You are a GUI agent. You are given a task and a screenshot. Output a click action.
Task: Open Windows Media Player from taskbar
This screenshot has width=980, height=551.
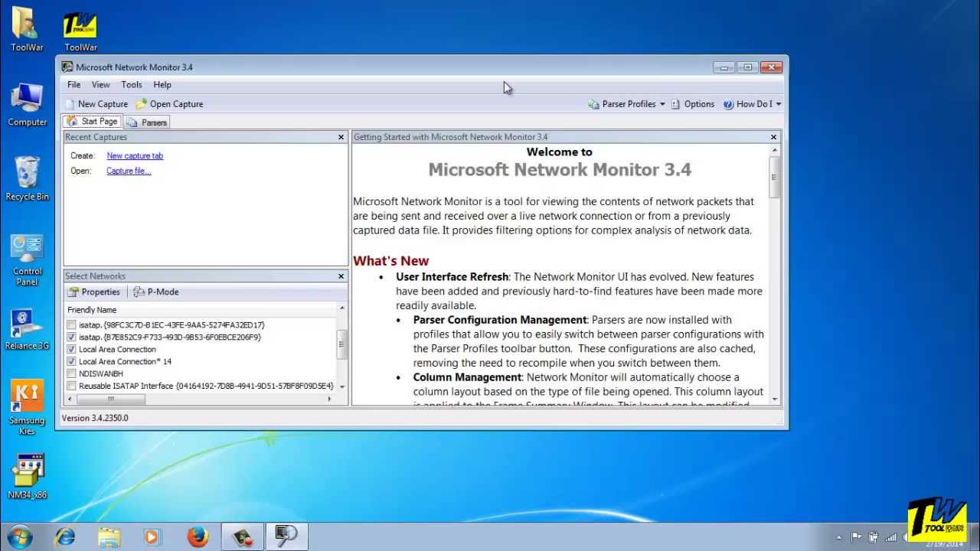[152, 537]
